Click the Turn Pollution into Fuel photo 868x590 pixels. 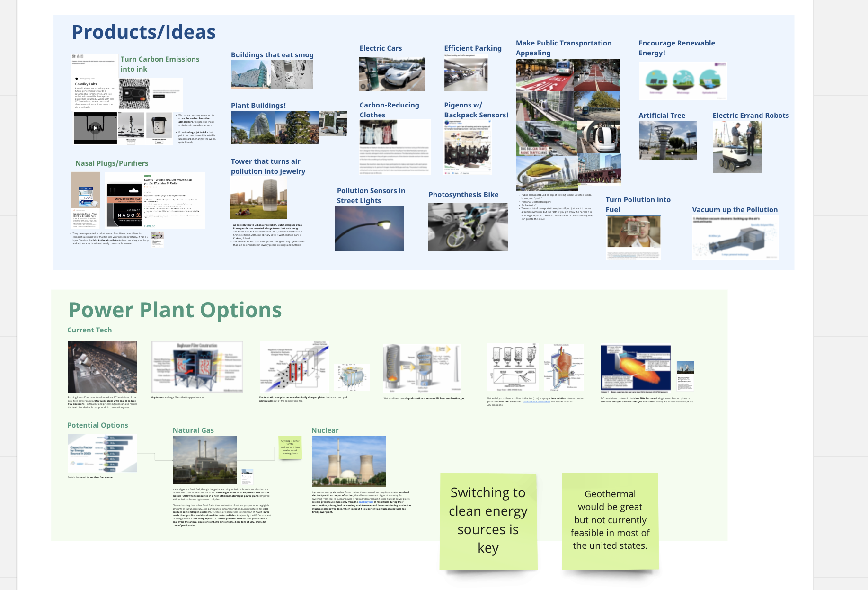pos(633,237)
